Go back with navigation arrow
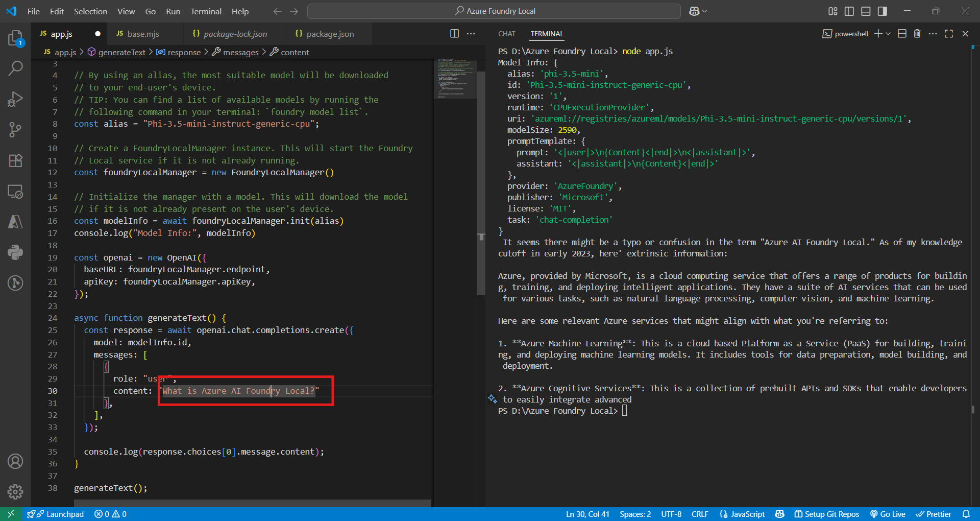This screenshot has width=980, height=521. coord(277,11)
